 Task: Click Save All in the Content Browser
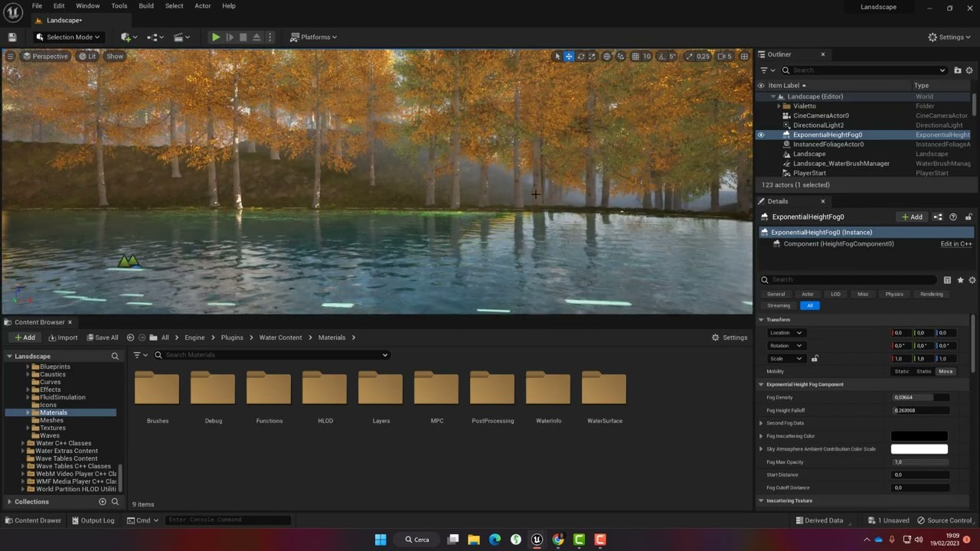[102, 337]
